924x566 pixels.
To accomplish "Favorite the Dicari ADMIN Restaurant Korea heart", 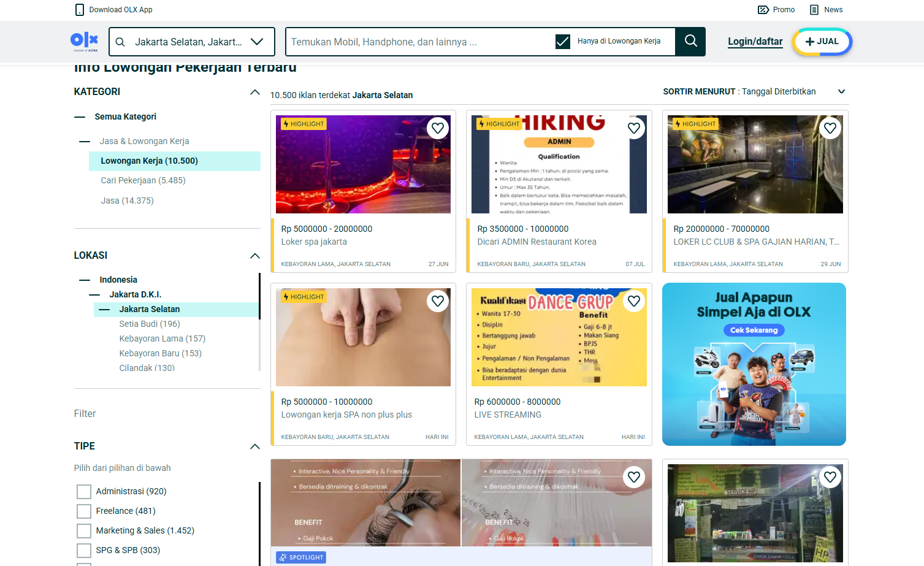I will pyautogui.click(x=634, y=128).
